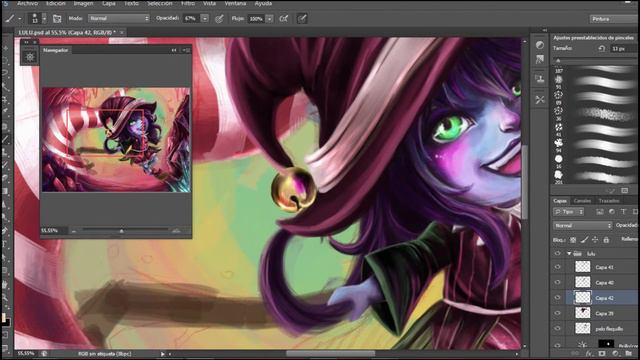Hide layer Capa 40 eye icon
The width and height of the screenshot is (640, 360).
coord(558,282)
